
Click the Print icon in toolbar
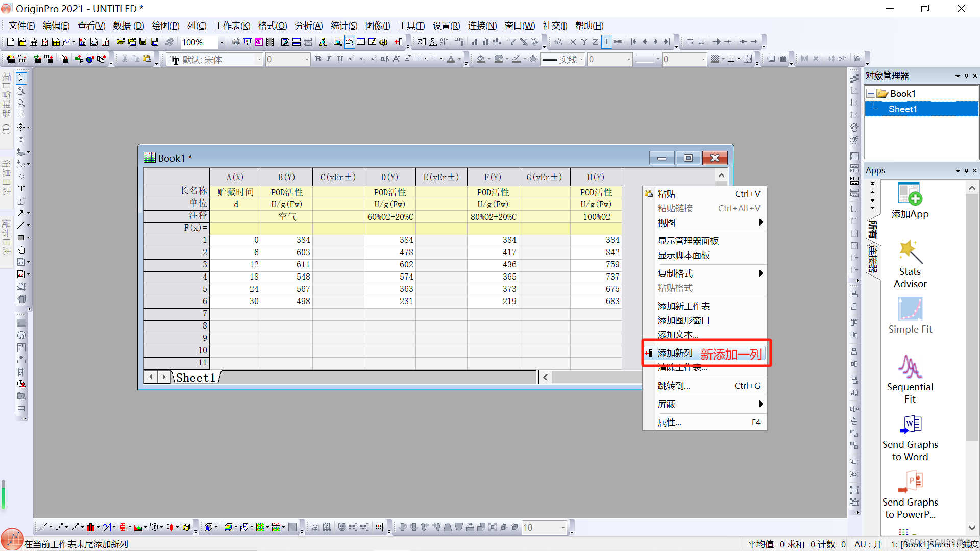[236, 42]
